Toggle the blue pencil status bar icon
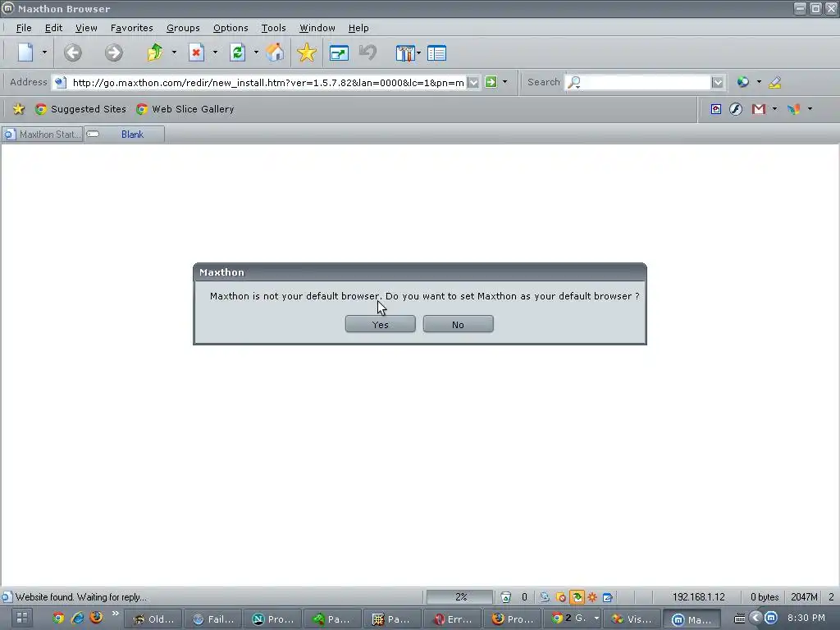The width and height of the screenshot is (840, 630). point(608,597)
